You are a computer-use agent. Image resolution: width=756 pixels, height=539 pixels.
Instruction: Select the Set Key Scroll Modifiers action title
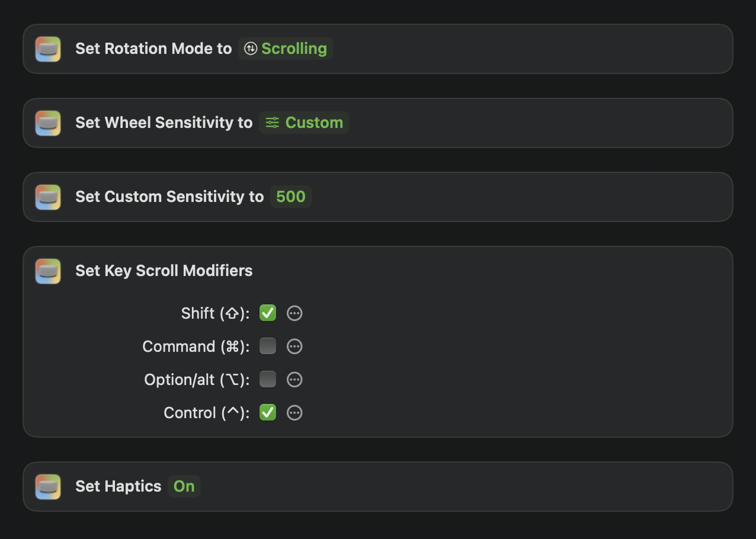[x=164, y=271]
